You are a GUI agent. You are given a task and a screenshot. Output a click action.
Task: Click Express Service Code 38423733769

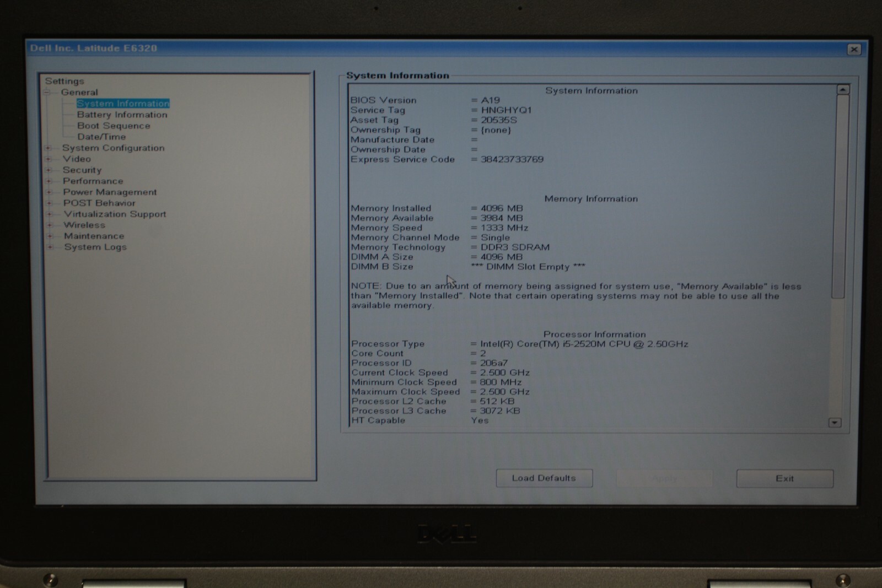coord(512,159)
